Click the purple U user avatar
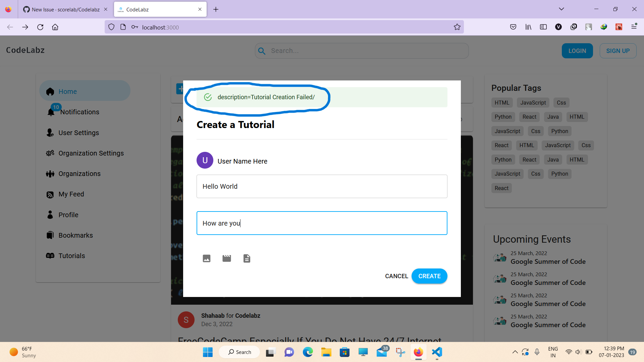Screen dimensions: 644x362 coord(205,160)
